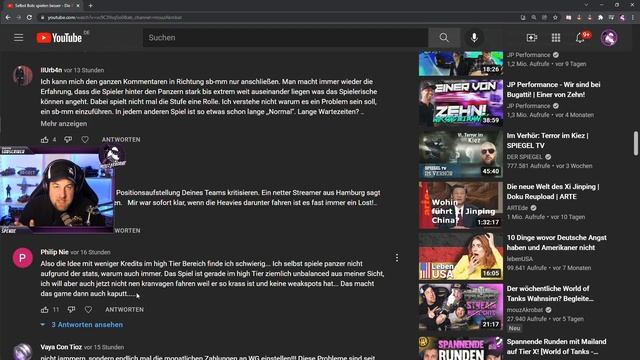Give a heart to Philip Nie's comment
The height and width of the screenshot is (360, 640).
tap(88, 310)
